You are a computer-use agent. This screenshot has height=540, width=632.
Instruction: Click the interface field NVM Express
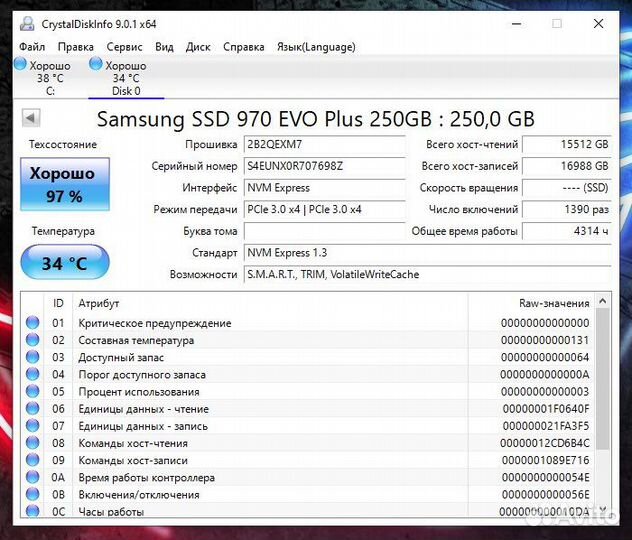coord(324,188)
